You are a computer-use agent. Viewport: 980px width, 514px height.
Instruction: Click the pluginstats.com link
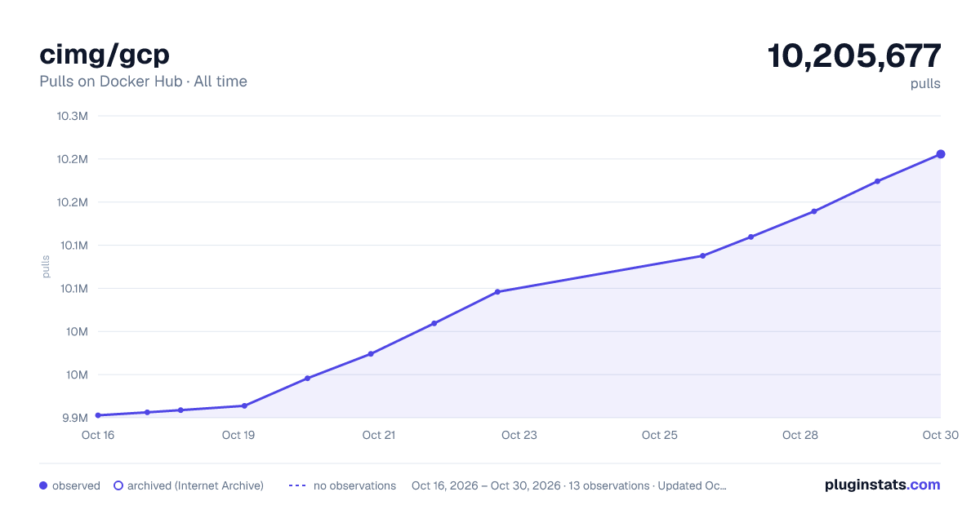coord(882,485)
